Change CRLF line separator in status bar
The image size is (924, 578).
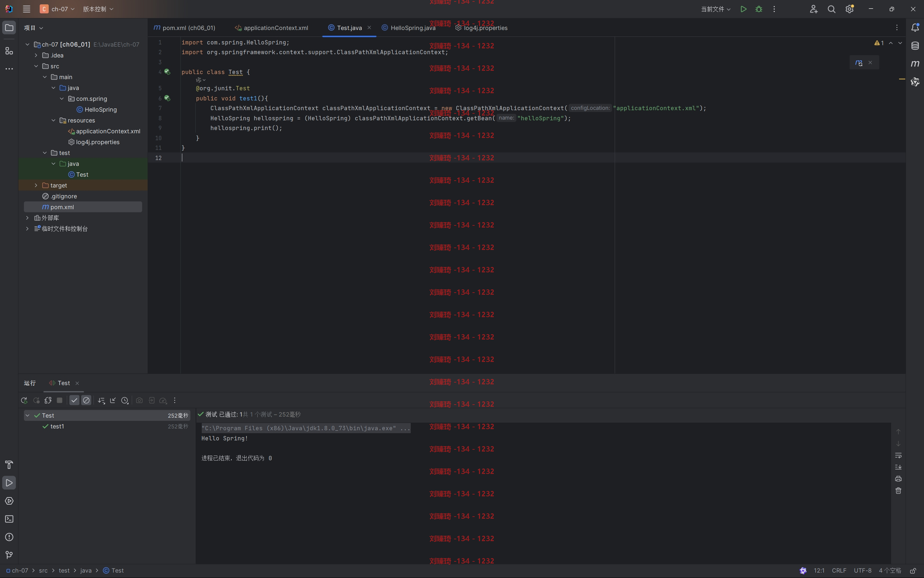[839, 570]
